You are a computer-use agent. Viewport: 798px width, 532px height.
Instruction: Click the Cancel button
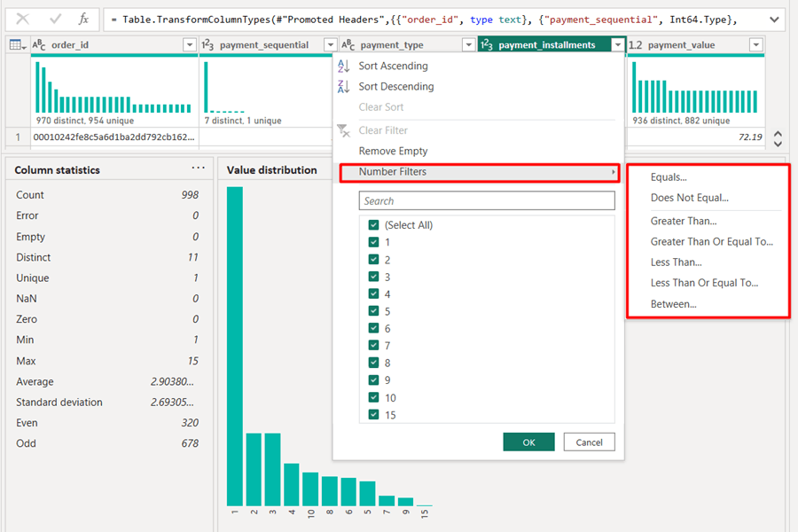[589, 442]
